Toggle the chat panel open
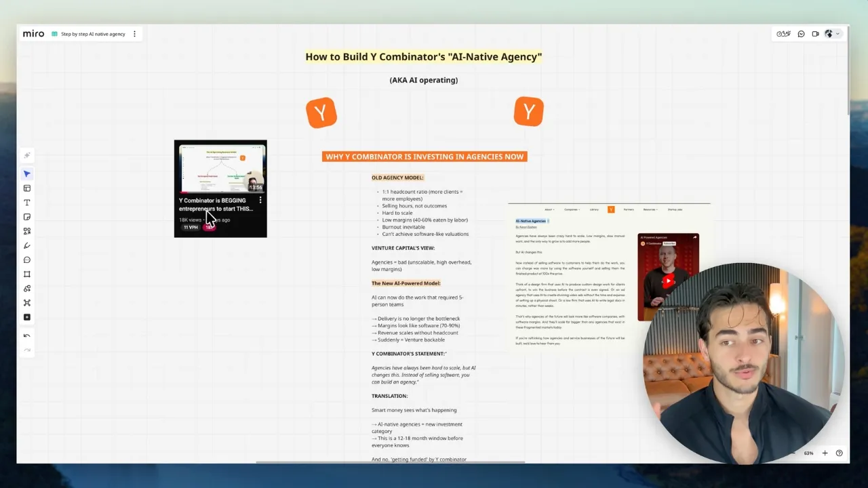The image size is (868, 488). 801,33
